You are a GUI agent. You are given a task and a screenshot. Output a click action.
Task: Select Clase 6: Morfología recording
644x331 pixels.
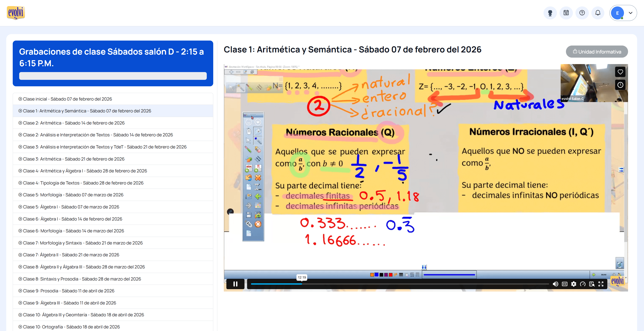113,231
